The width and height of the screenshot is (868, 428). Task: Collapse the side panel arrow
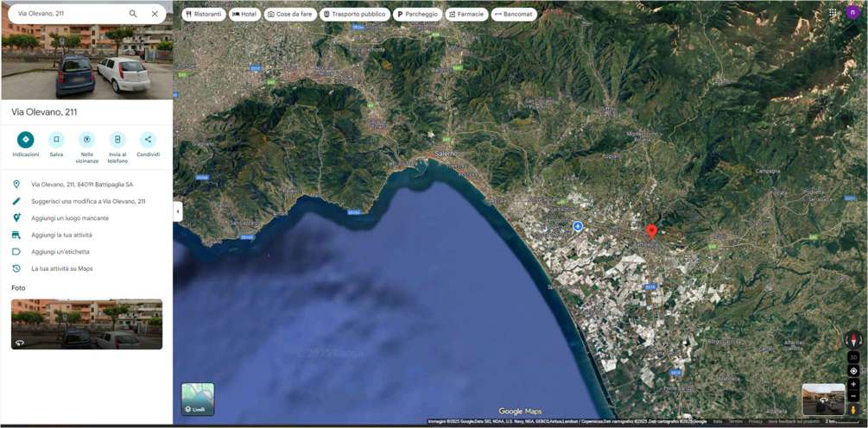click(177, 211)
